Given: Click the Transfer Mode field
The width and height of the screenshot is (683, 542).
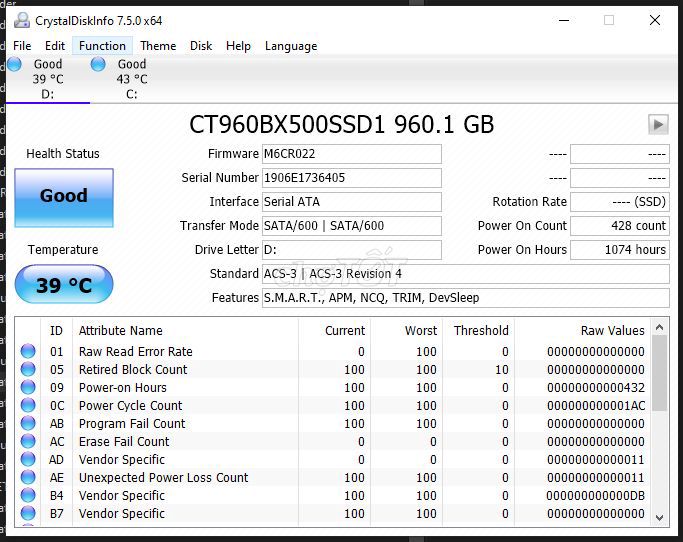Looking at the screenshot, I should (x=352, y=226).
